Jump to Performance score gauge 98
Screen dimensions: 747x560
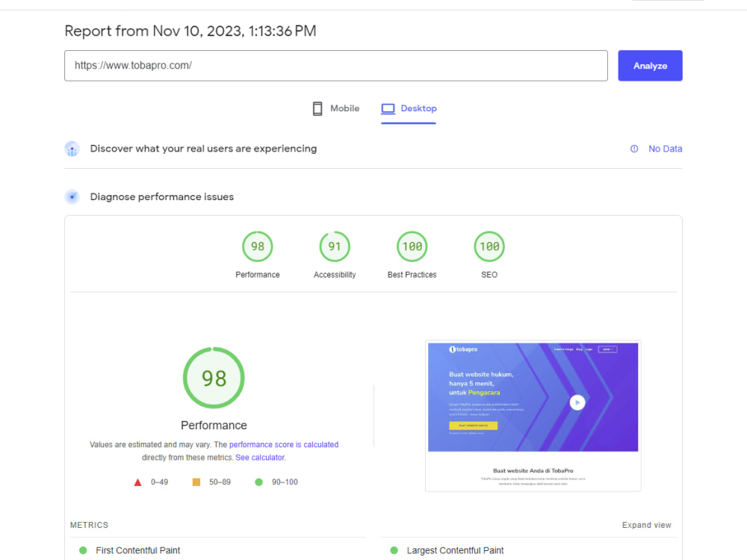(257, 246)
